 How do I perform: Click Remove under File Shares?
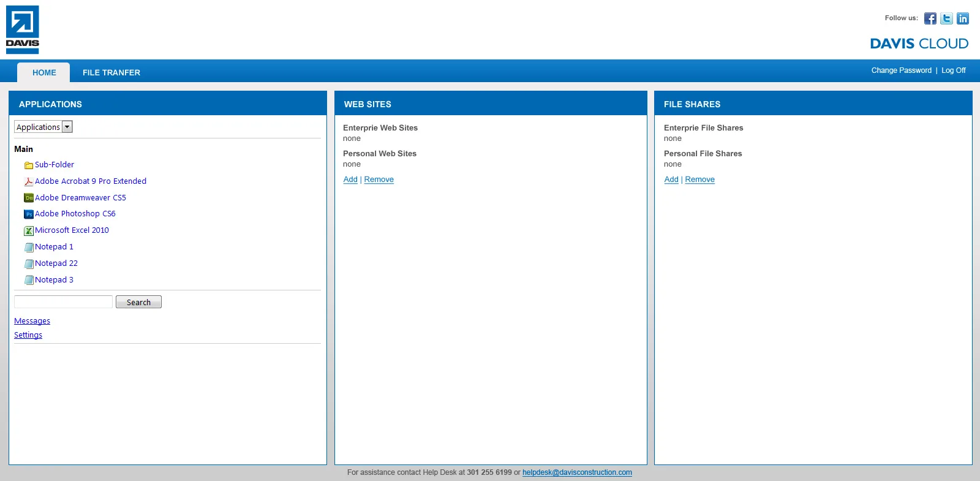point(700,180)
